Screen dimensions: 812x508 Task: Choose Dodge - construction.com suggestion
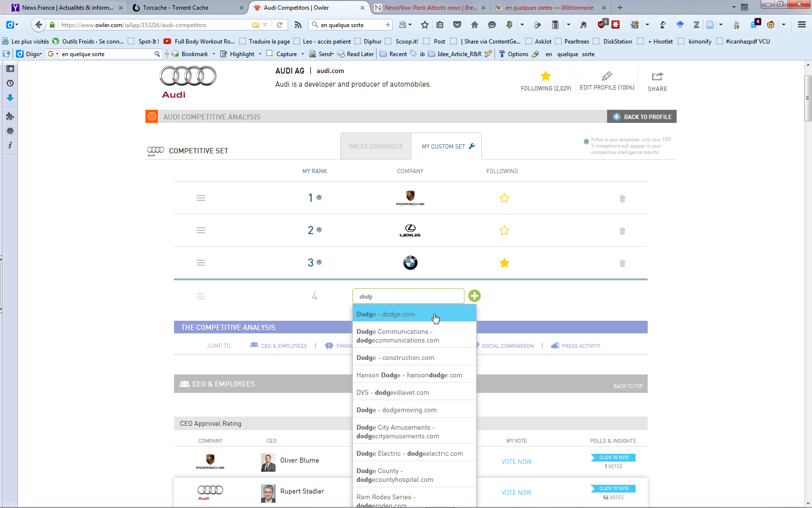(414, 358)
